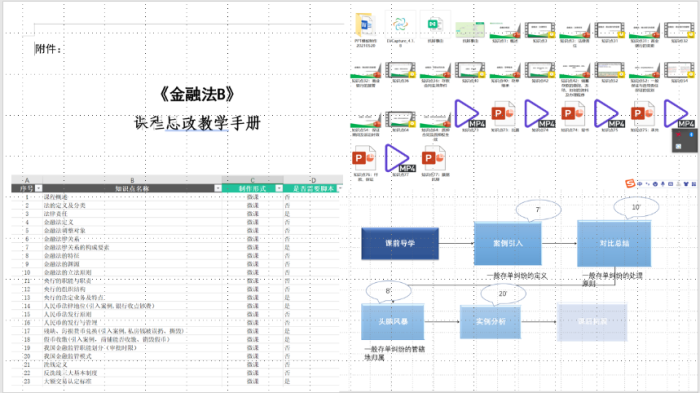Open the 知识点64 video thumbnail

click(400, 120)
